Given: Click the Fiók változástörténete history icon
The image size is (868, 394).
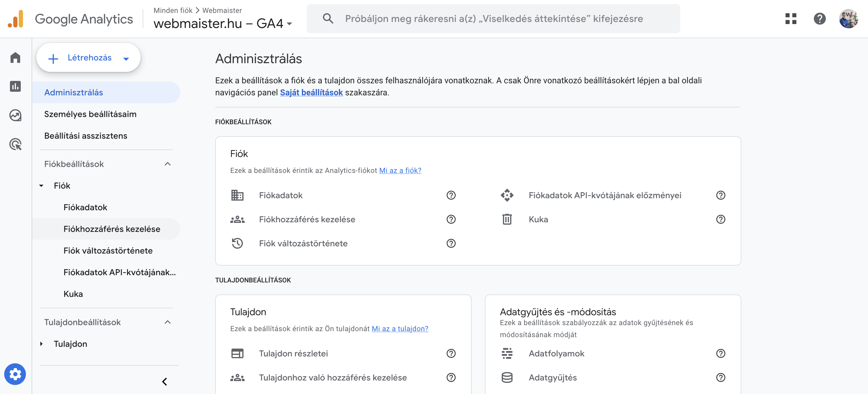Looking at the screenshot, I should pos(237,243).
